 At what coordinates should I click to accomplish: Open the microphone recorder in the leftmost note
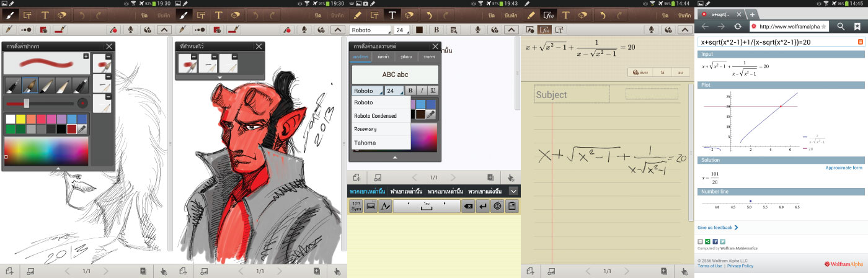(x=131, y=29)
